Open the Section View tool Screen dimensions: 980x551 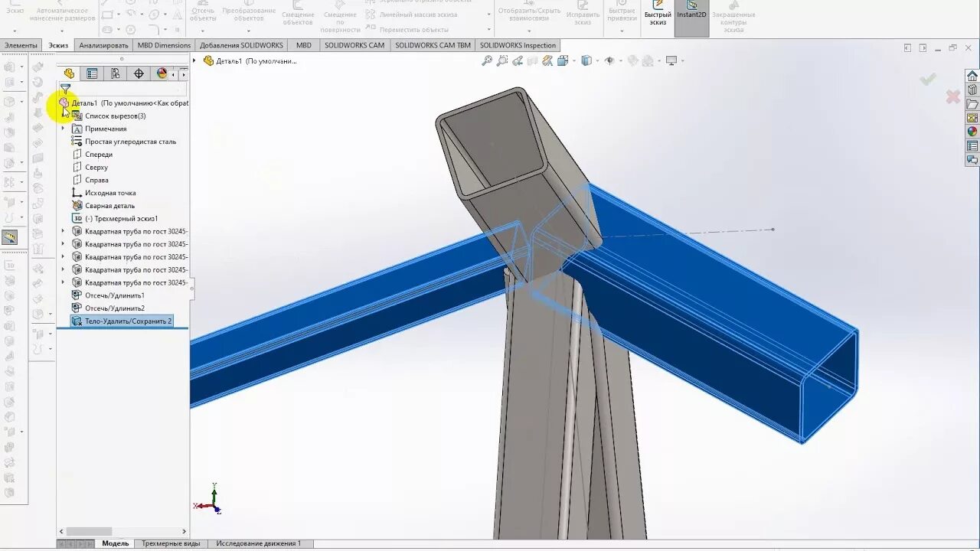point(534,60)
